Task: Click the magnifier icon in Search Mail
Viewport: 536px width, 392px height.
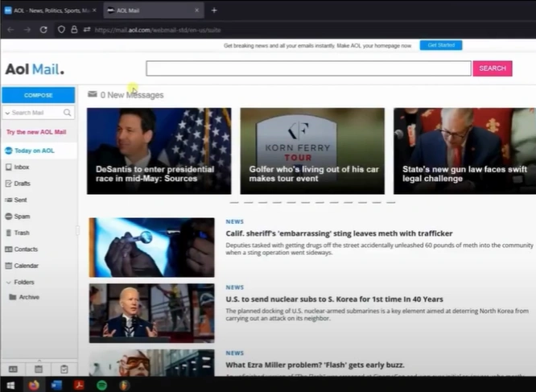Action: tap(68, 113)
